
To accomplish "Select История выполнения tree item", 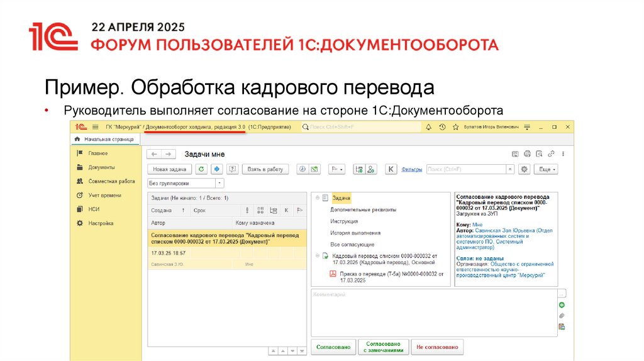I will coord(355,233).
